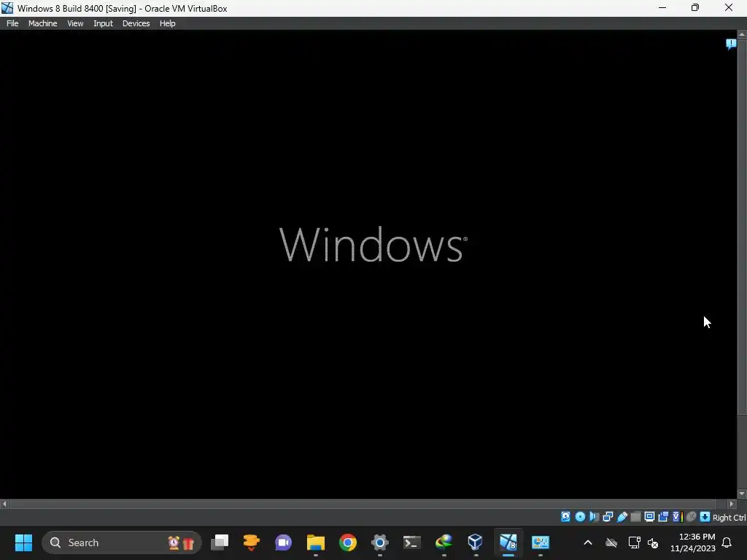The height and width of the screenshot is (560, 747).
Task: Open the Help menu
Action: click(x=167, y=23)
